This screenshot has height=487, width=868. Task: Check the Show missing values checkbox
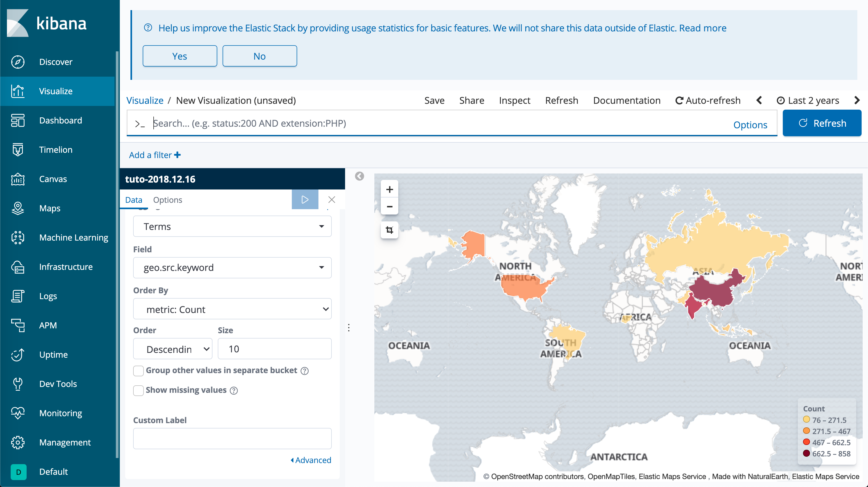138,390
